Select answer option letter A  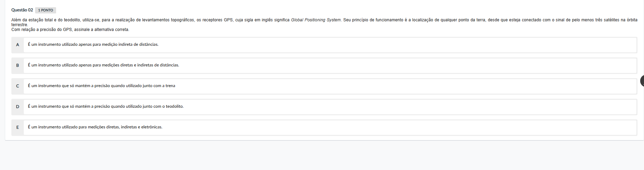(18, 45)
